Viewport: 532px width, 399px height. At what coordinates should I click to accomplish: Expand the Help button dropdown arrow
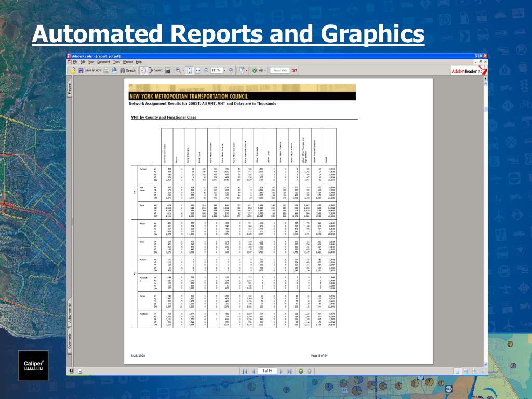[x=265, y=70]
